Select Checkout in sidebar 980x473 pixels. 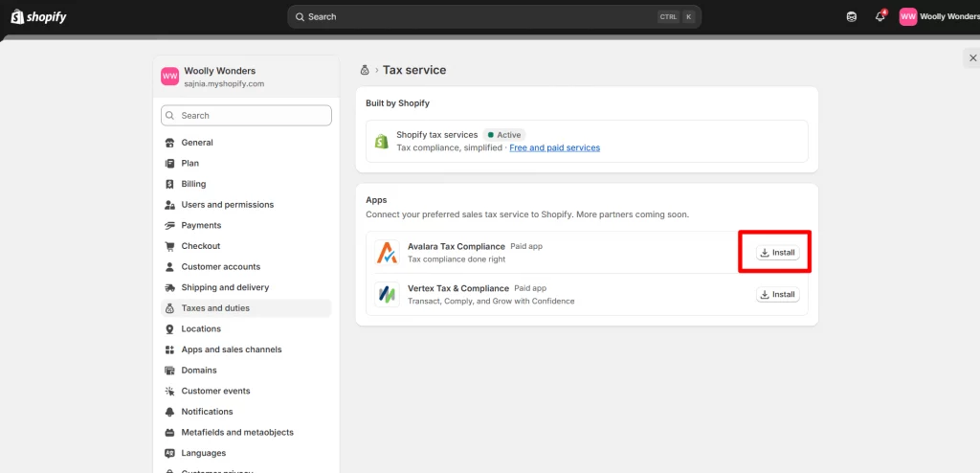(246, 246)
